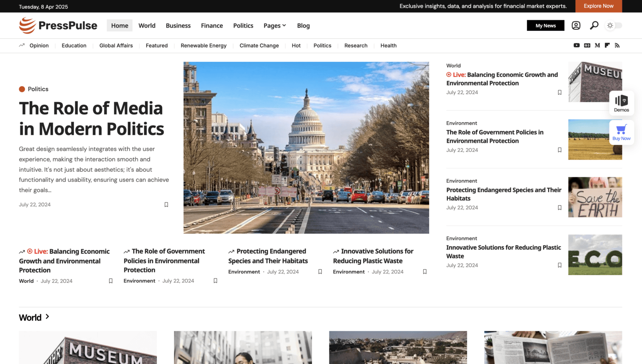Viewport: 642px width, 364px height.
Task: Click the Demos floating panel icon
Action: pos(622,102)
